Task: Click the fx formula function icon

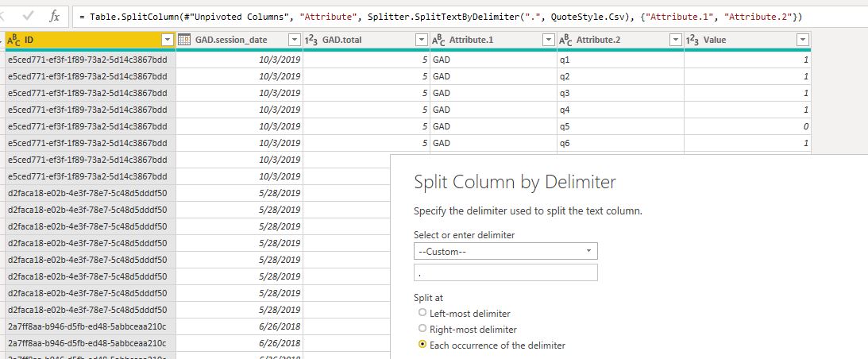Action: (54, 16)
